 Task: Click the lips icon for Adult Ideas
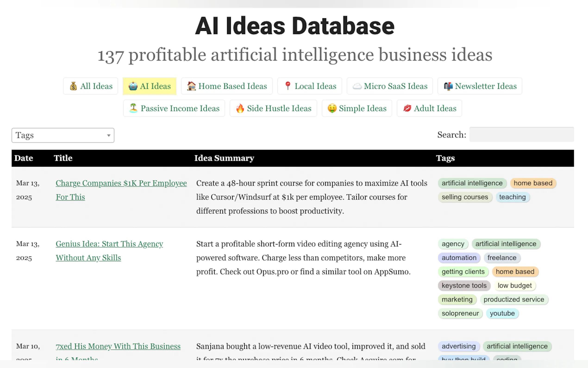(x=407, y=108)
